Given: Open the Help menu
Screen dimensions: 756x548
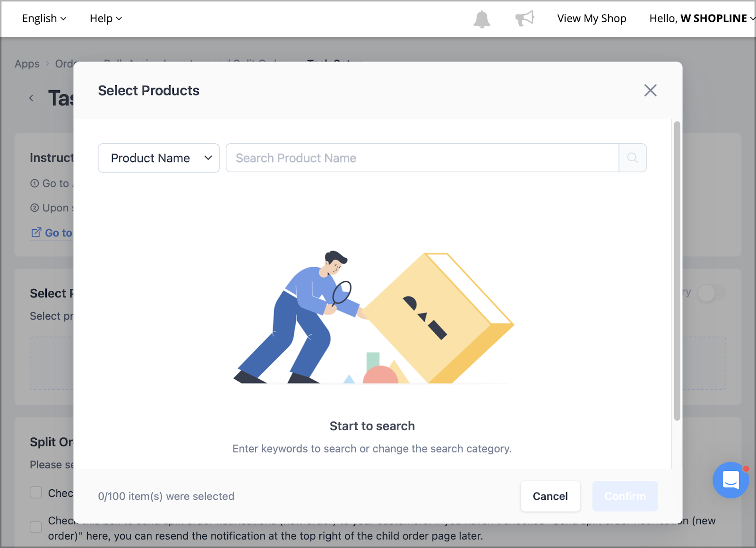Looking at the screenshot, I should tap(106, 18).
